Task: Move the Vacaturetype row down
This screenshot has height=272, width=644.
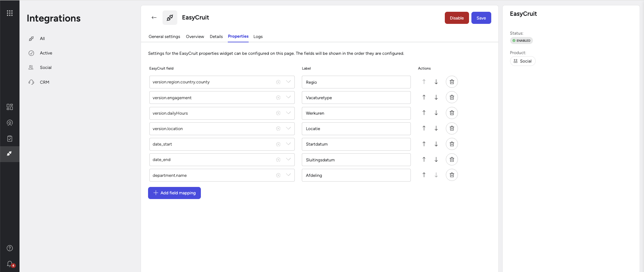Action: point(436,98)
